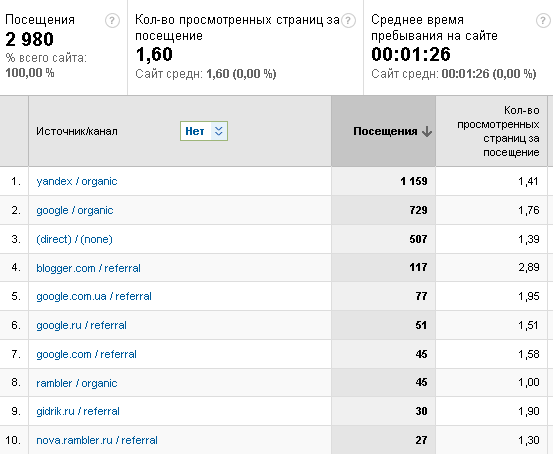553x454 pixels.
Task: Select the visits value 27
Action: click(421, 440)
